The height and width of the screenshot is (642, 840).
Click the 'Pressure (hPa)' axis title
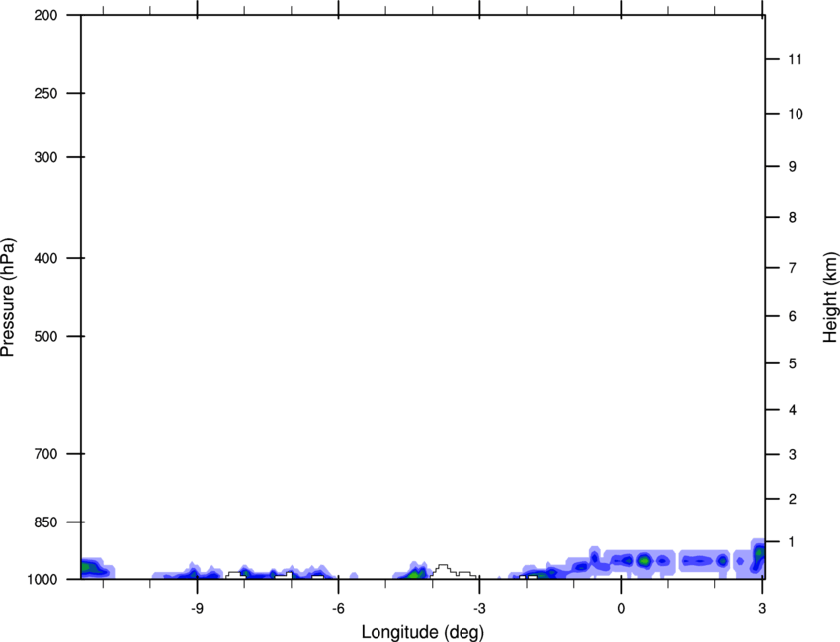[8, 297]
